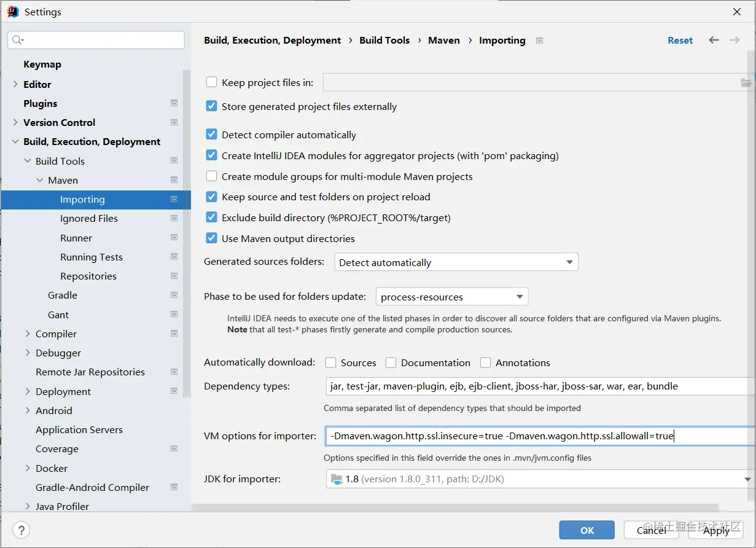This screenshot has width=756, height=548.
Task: Expand the Compiler tree node
Action: point(28,334)
